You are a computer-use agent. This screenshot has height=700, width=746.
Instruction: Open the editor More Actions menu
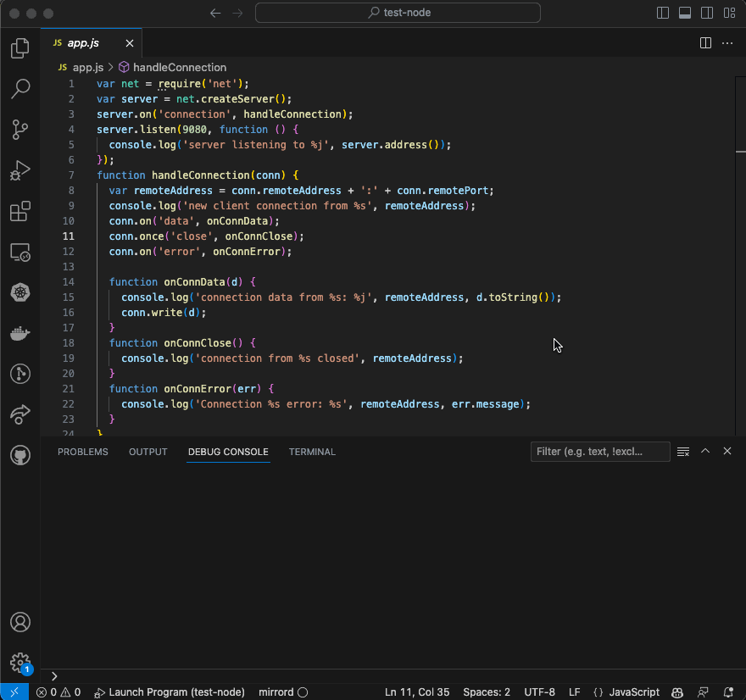pos(727,42)
